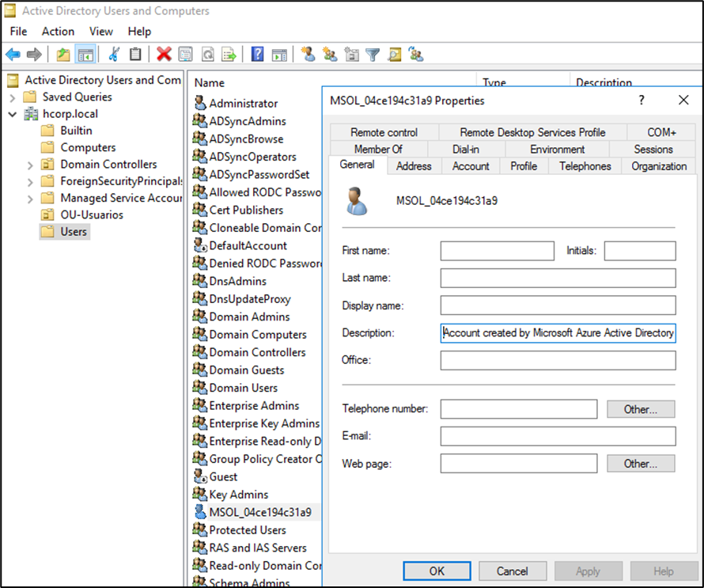Click the E-mail text field
Viewport: 704px width, 588px height.
pyautogui.click(x=558, y=436)
